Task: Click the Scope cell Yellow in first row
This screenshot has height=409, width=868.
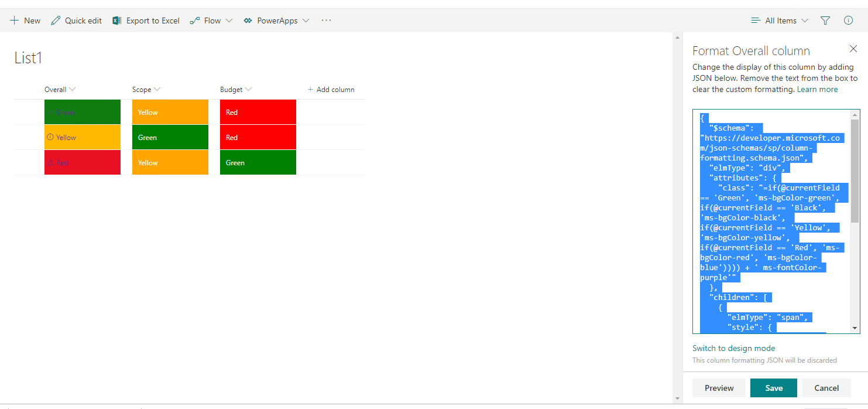Action: [170, 112]
